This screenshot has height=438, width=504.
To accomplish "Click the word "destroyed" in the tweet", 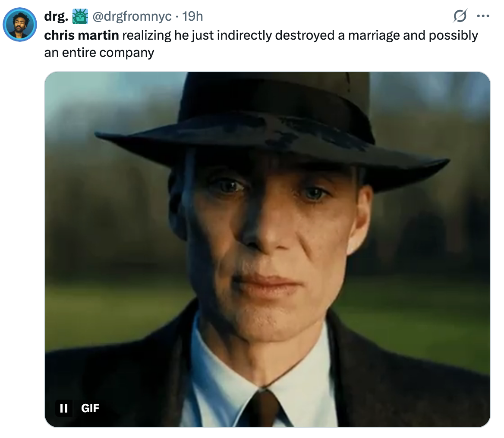I will click(305, 35).
